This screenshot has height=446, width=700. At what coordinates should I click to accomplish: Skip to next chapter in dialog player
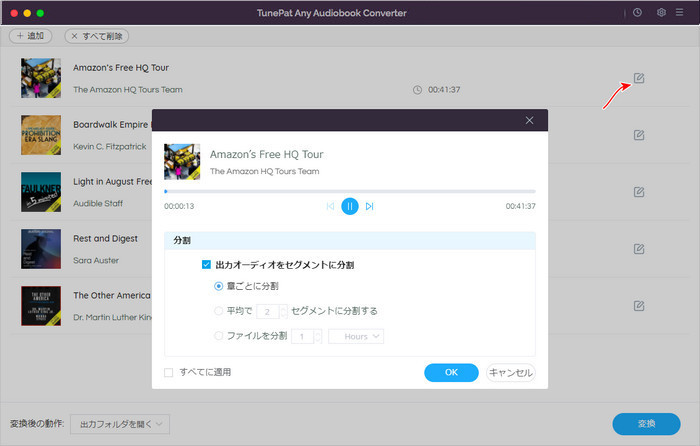pos(369,206)
